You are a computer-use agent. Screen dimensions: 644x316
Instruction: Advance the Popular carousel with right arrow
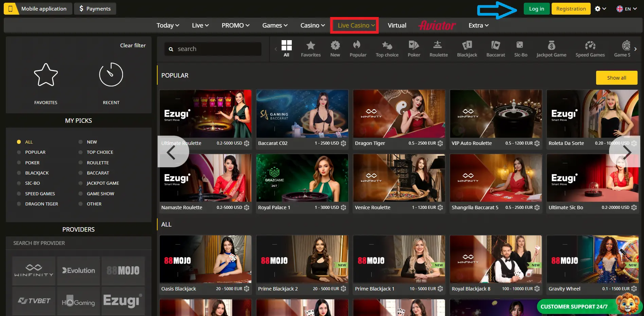627,153
